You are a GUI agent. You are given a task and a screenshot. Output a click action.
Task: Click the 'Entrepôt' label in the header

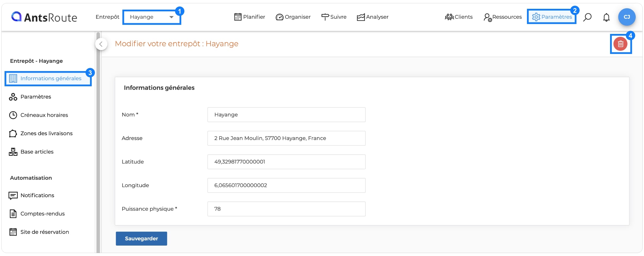tap(107, 17)
